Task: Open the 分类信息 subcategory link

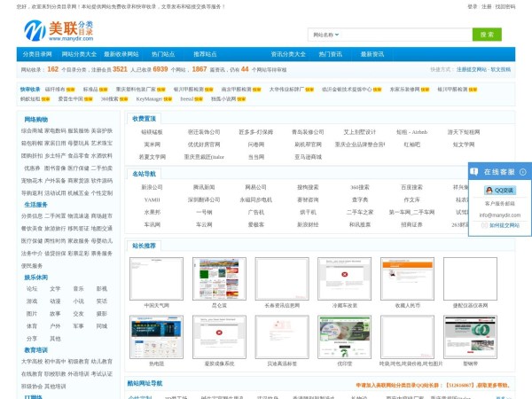Action: (32, 216)
